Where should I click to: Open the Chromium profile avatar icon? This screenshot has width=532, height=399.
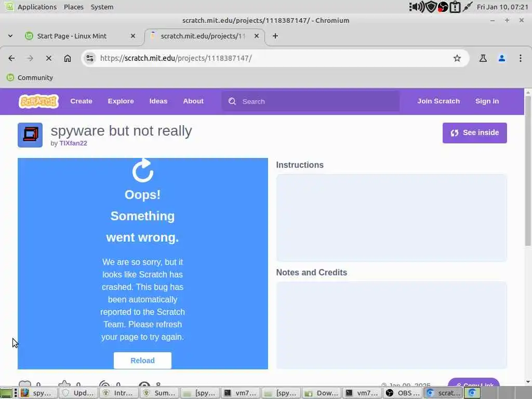click(502, 58)
